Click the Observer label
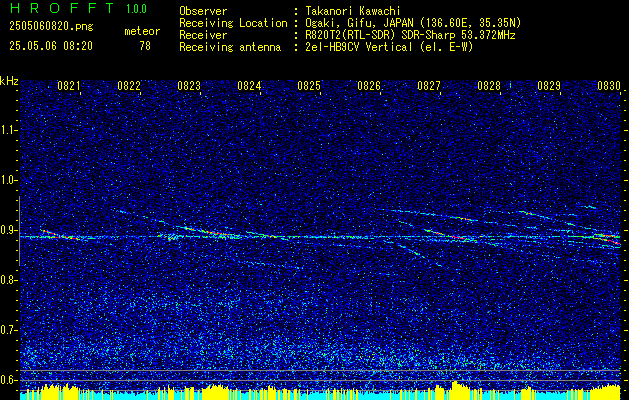Image resolution: width=629 pixels, height=400 pixels. click(x=203, y=11)
